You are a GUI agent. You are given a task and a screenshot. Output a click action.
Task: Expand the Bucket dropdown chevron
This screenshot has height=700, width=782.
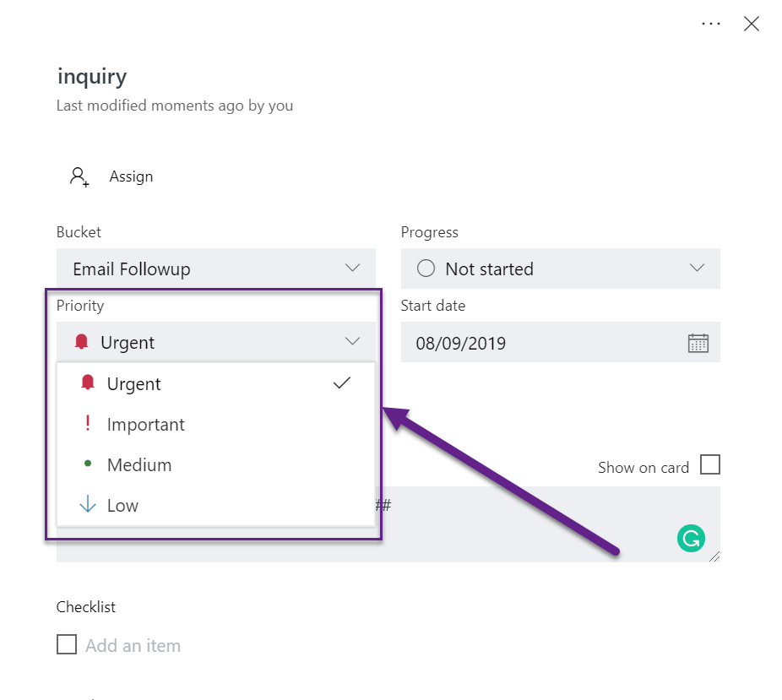point(352,269)
